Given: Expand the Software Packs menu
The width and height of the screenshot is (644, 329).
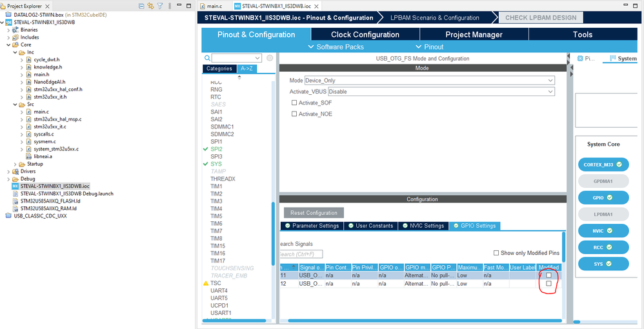Looking at the screenshot, I should pos(336,47).
